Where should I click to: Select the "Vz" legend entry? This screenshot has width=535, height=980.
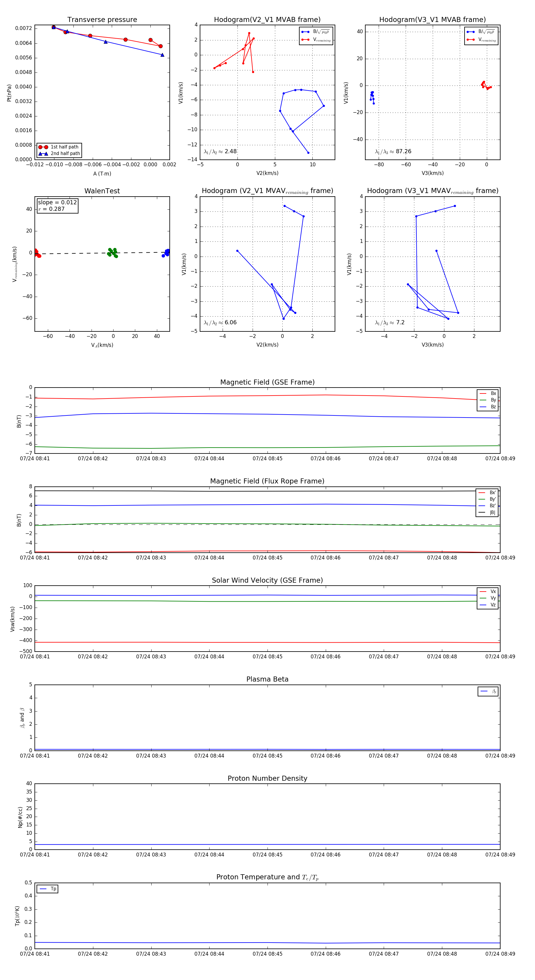pyautogui.click(x=488, y=605)
